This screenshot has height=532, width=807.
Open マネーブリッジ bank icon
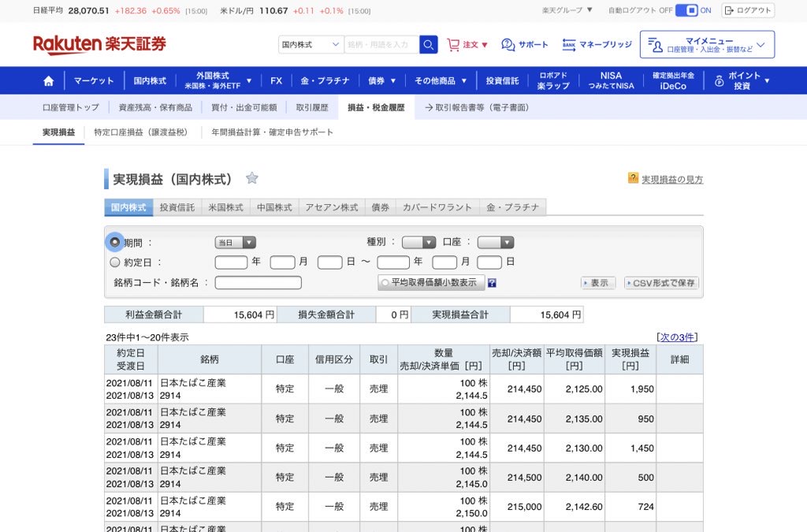coord(569,45)
